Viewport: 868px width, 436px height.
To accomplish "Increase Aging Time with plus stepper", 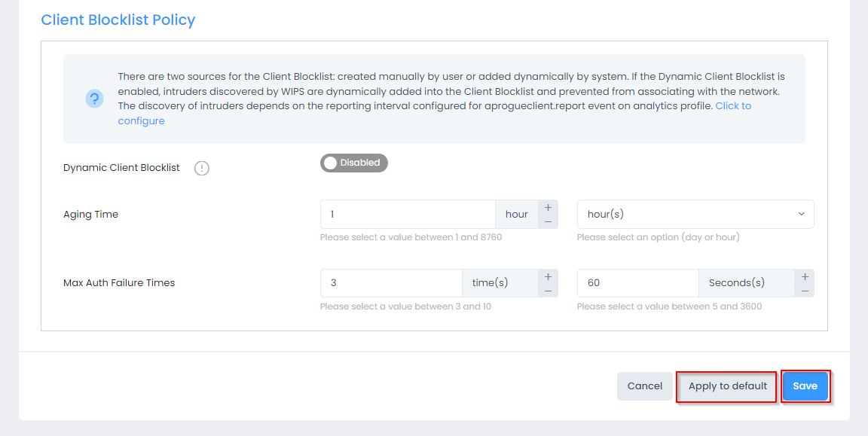I will [548, 207].
